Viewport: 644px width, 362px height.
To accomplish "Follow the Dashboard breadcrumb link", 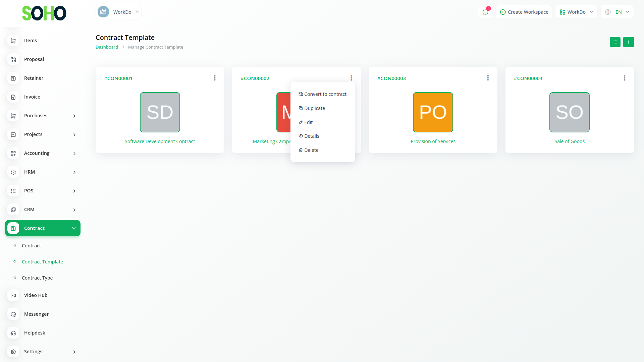I will (x=107, y=47).
